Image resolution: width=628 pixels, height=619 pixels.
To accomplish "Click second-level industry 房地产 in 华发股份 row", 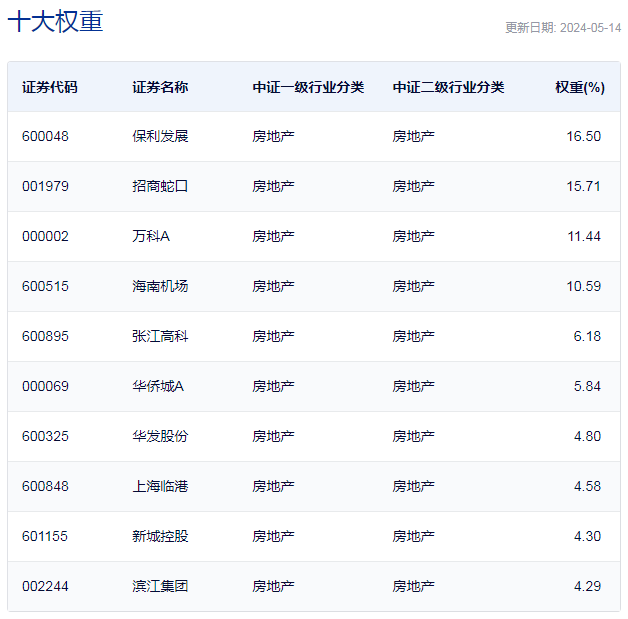I will 413,436.
